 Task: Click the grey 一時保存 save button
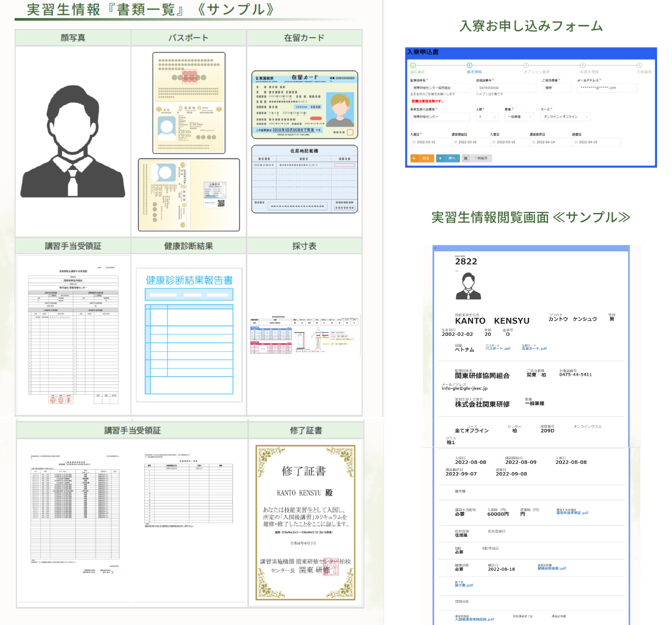(477, 158)
